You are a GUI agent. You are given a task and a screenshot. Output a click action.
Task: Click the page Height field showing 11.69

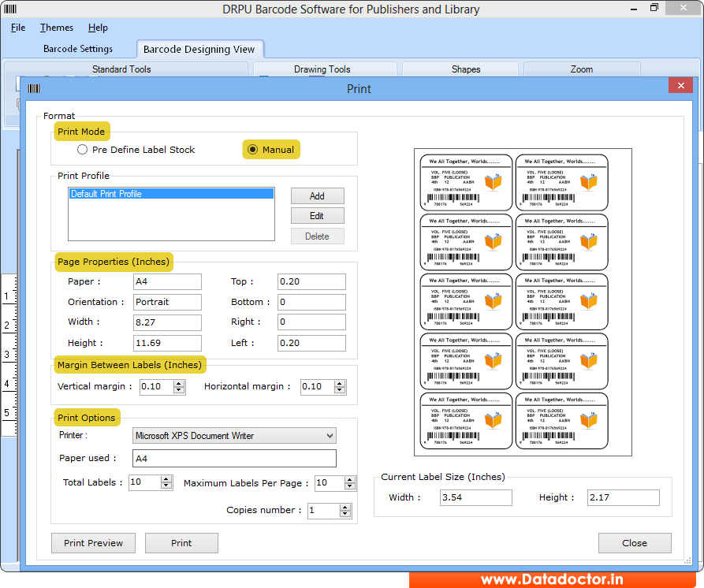167,343
